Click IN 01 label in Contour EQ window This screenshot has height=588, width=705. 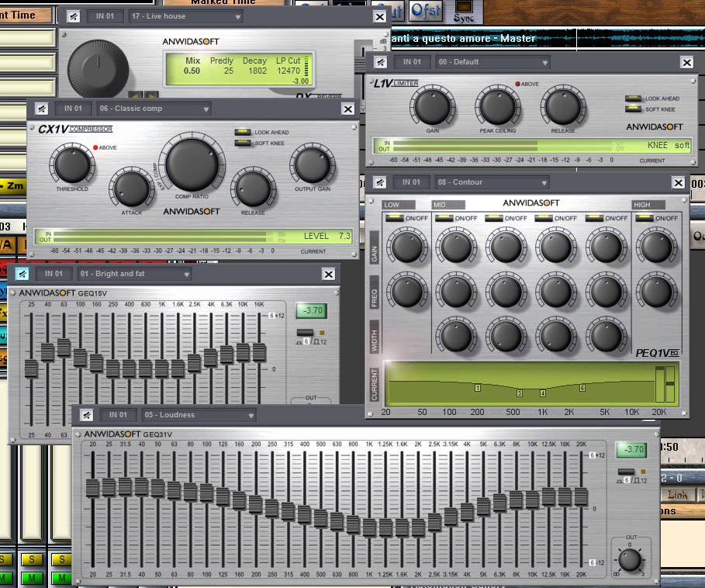click(411, 182)
